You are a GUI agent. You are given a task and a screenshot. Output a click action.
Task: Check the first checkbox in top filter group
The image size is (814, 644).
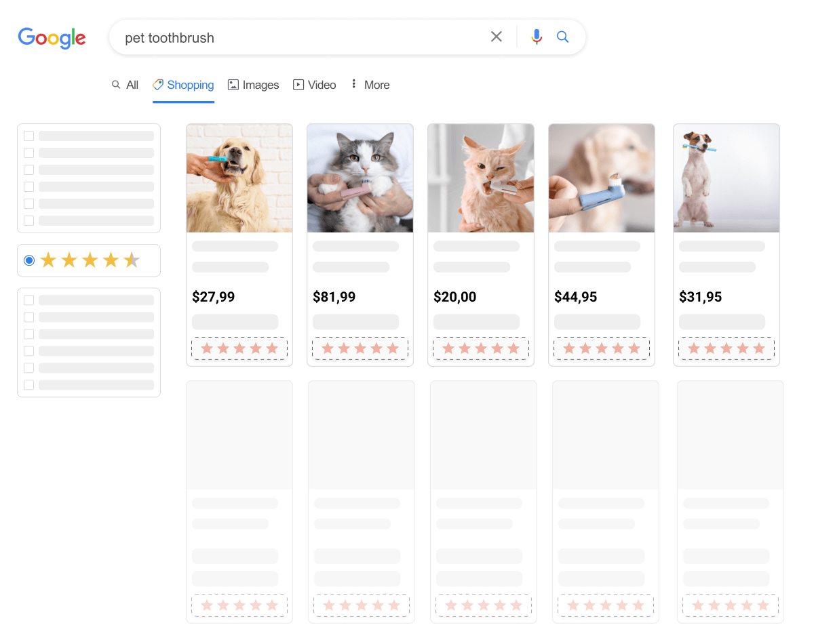pyautogui.click(x=29, y=136)
